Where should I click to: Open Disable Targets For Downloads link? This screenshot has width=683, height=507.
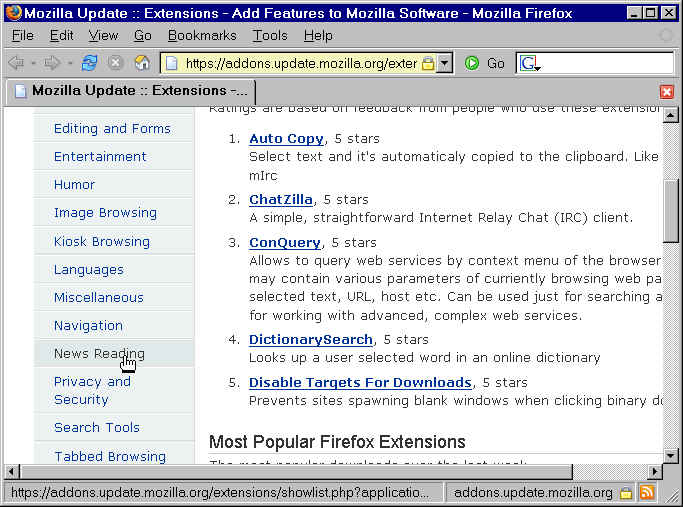(360, 382)
